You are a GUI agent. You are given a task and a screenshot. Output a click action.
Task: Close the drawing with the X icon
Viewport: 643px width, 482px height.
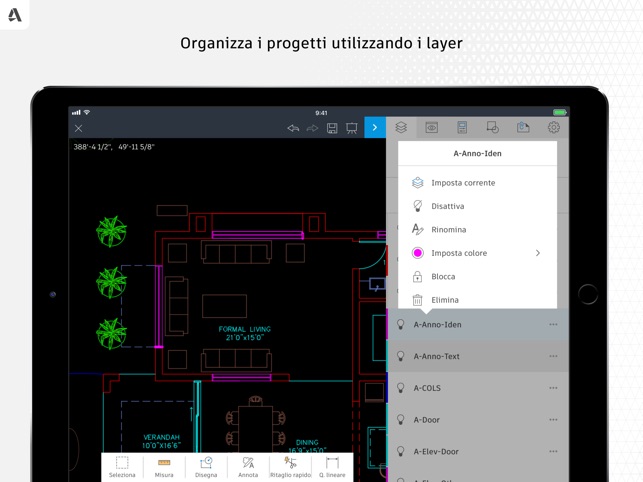tap(78, 128)
